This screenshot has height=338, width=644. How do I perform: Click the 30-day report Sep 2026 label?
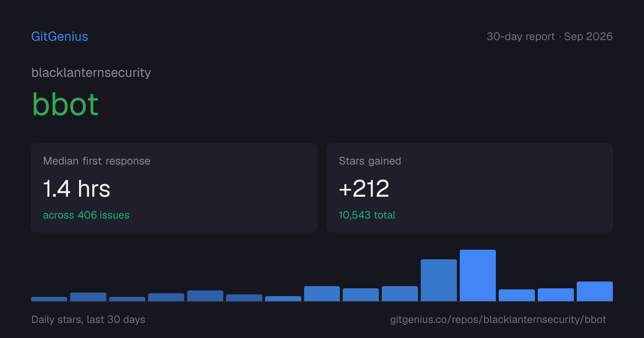pyautogui.click(x=550, y=36)
